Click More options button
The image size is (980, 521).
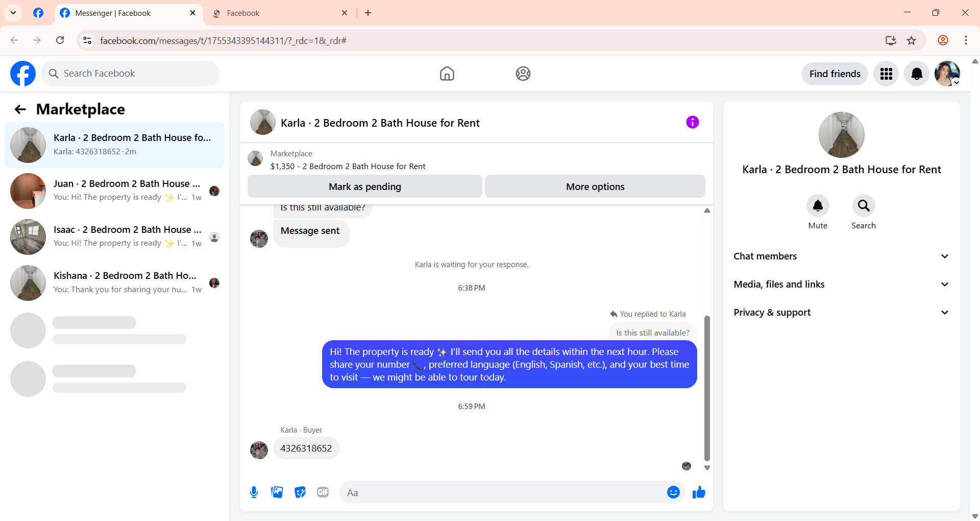click(x=595, y=186)
